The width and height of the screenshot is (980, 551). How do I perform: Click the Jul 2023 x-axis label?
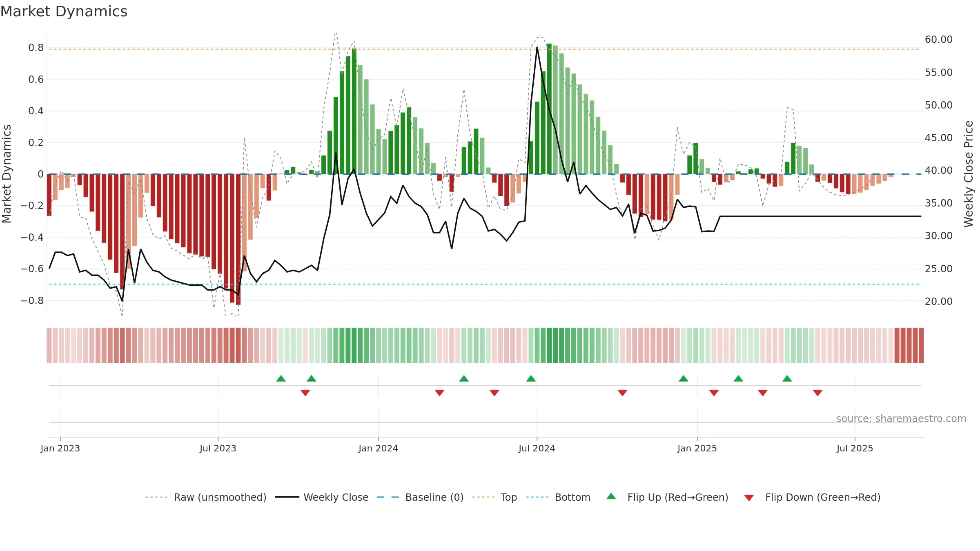pyautogui.click(x=218, y=448)
